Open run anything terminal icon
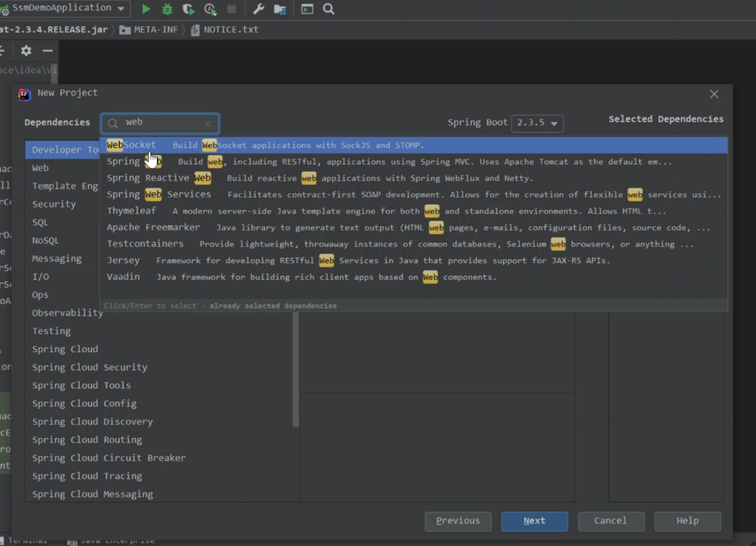 307,9
